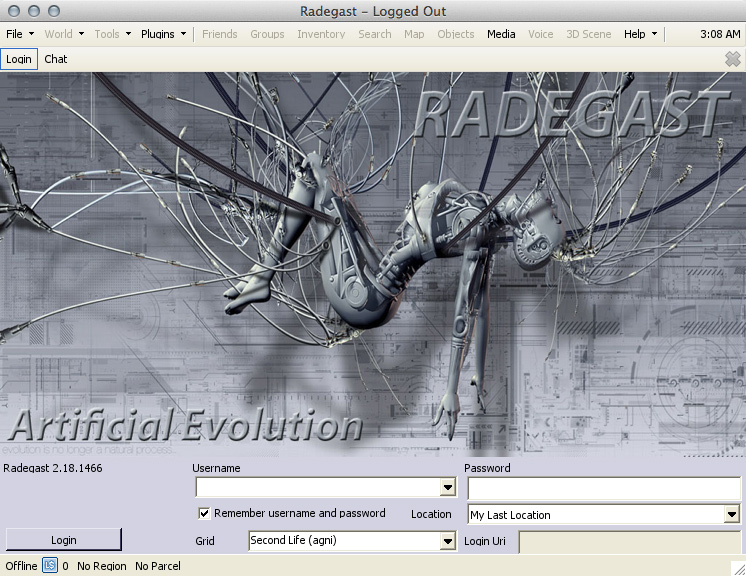
Task: Click the No Parcel status label
Action: 158,566
